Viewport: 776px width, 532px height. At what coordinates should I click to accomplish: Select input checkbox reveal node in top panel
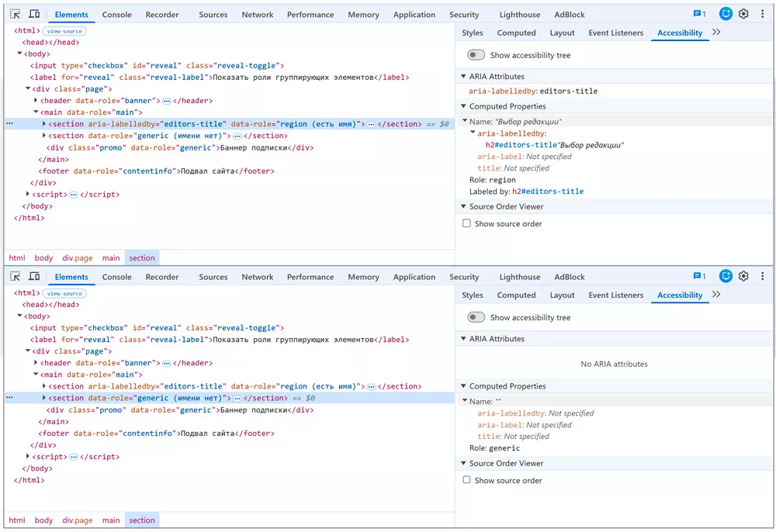157,66
